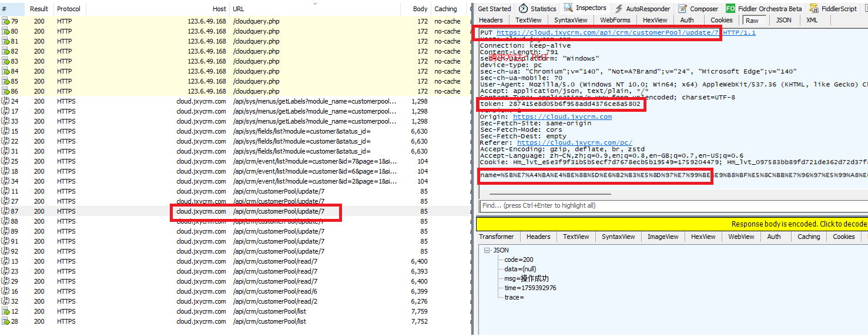Image resolution: width=868 pixels, height=336 pixels.
Task: Click the Find text box in the request inspector
Action: (x=673, y=205)
